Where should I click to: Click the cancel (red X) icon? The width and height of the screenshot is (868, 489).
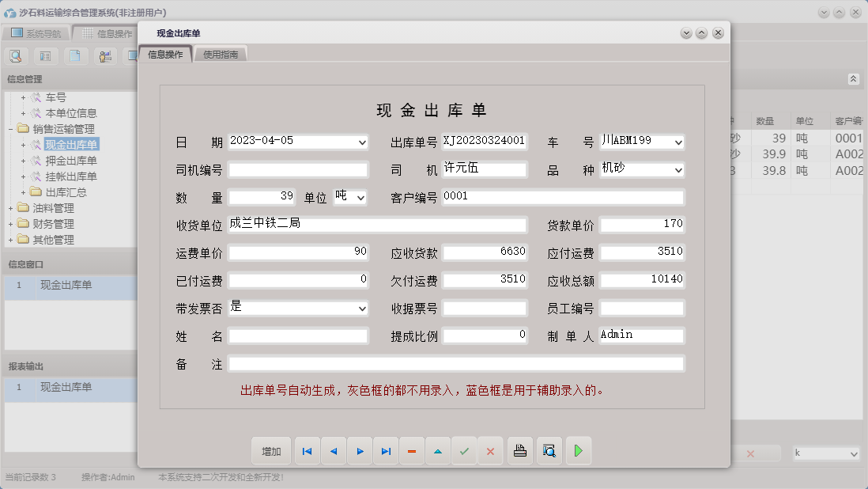pyautogui.click(x=490, y=450)
